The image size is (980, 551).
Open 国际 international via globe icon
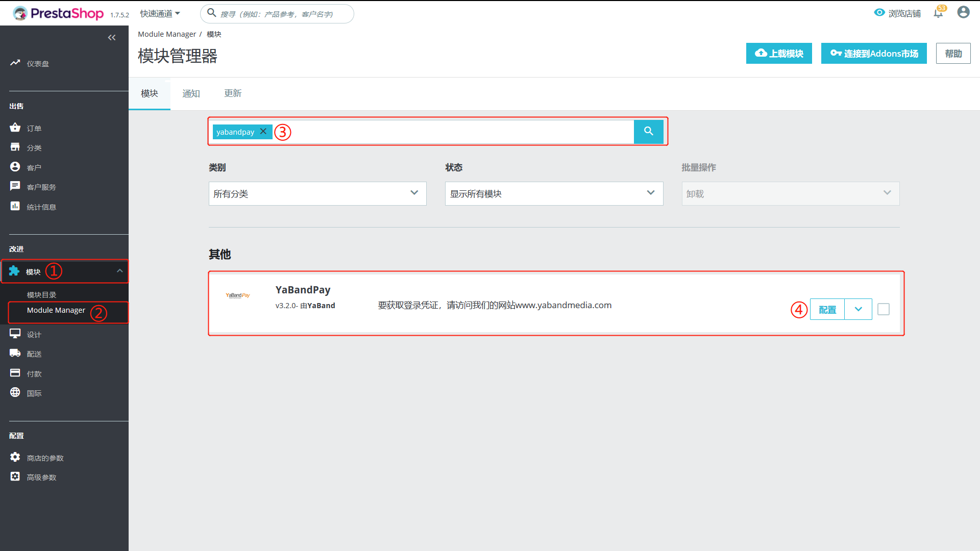click(15, 392)
